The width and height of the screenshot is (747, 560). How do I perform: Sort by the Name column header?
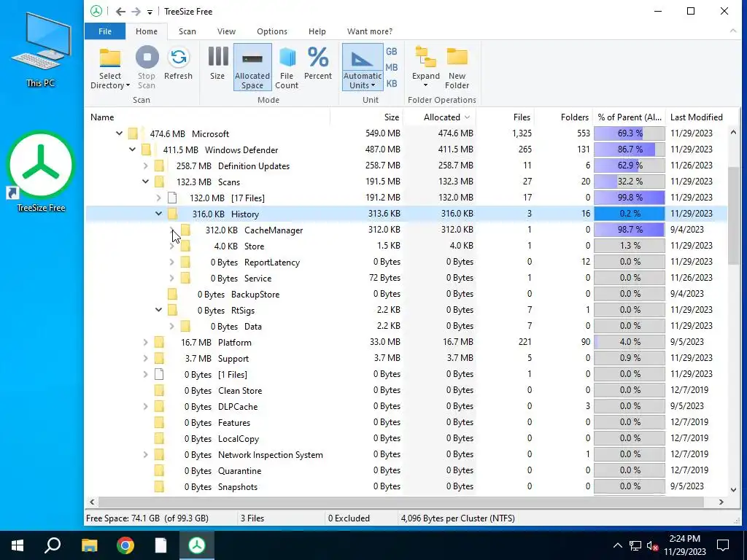[207, 117]
